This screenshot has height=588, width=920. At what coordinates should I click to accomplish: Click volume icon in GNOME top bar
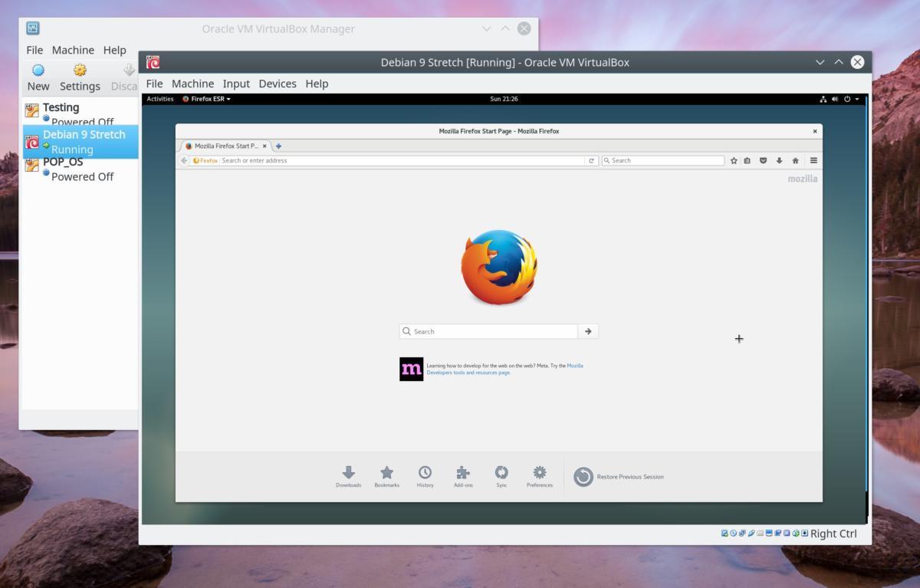[x=835, y=99]
